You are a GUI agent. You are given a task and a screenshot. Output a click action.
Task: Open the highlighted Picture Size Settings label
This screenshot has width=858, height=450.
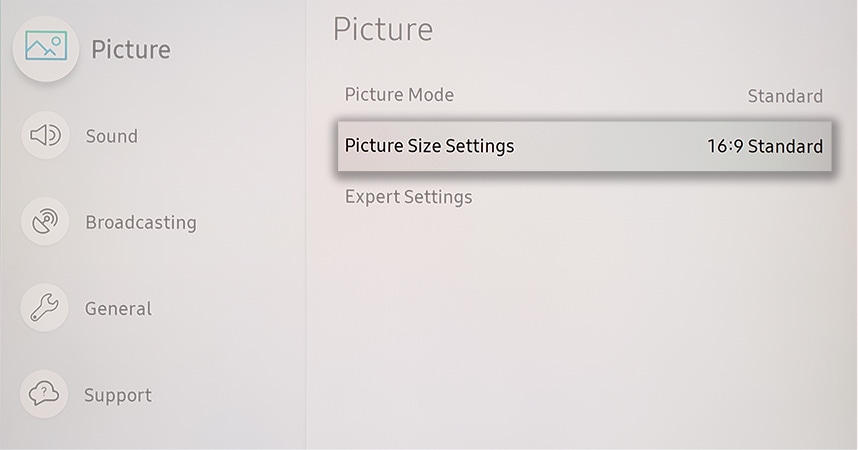[430, 146]
